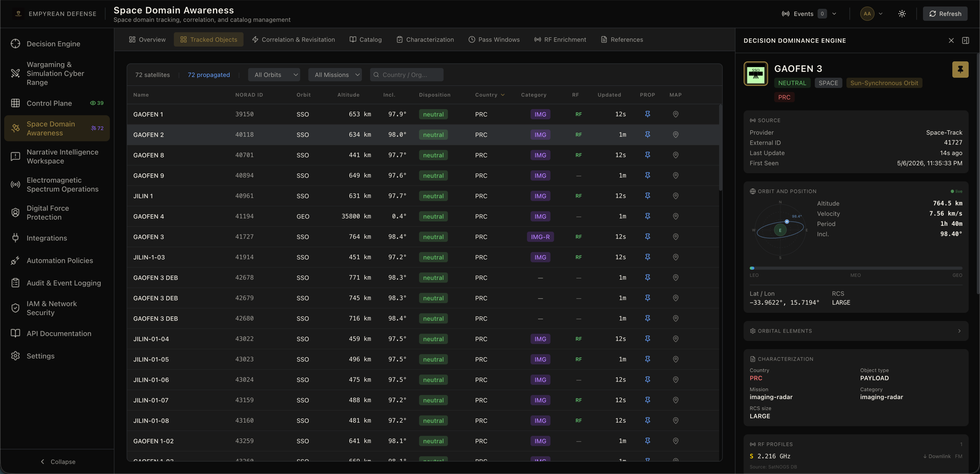The width and height of the screenshot is (980, 474).
Task: Switch to Correlation & Revisitation tab
Action: pyautogui.click(x=293, y=40)
